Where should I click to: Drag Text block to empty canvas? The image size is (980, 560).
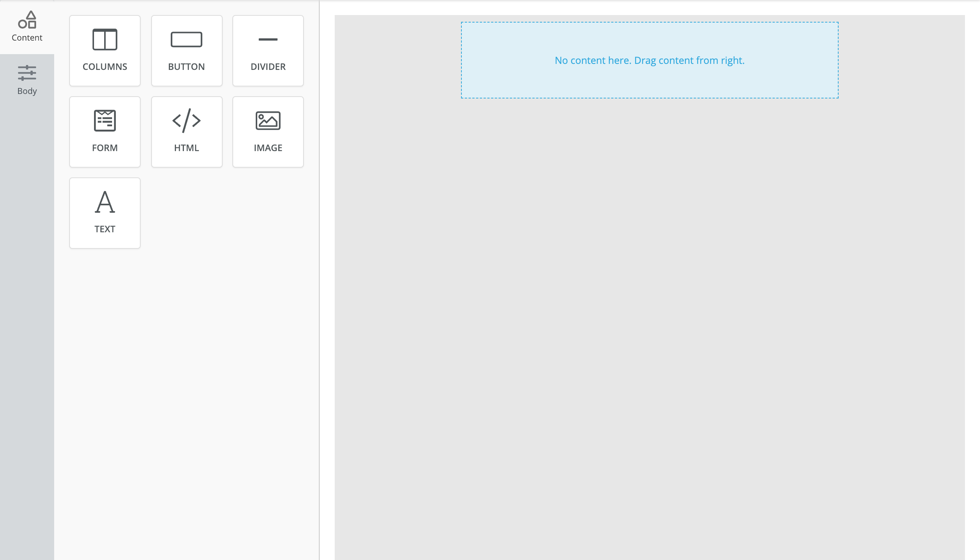click(x=104, y=212)
